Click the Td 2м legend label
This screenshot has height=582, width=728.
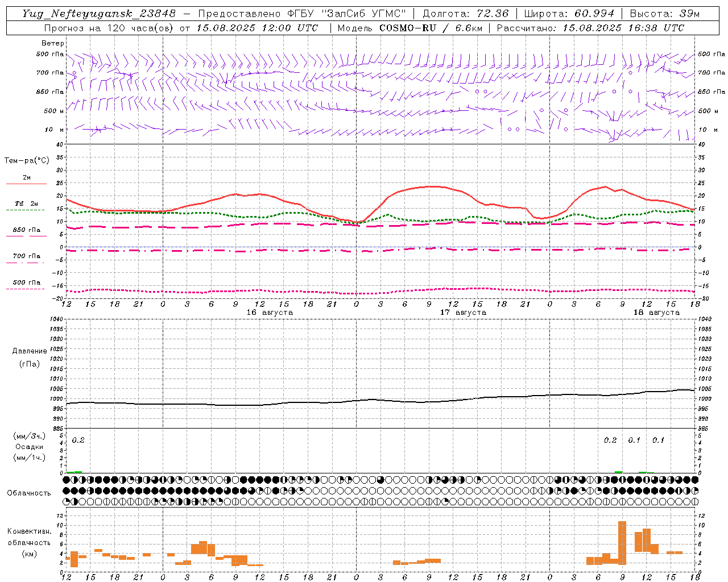point(26,203)
